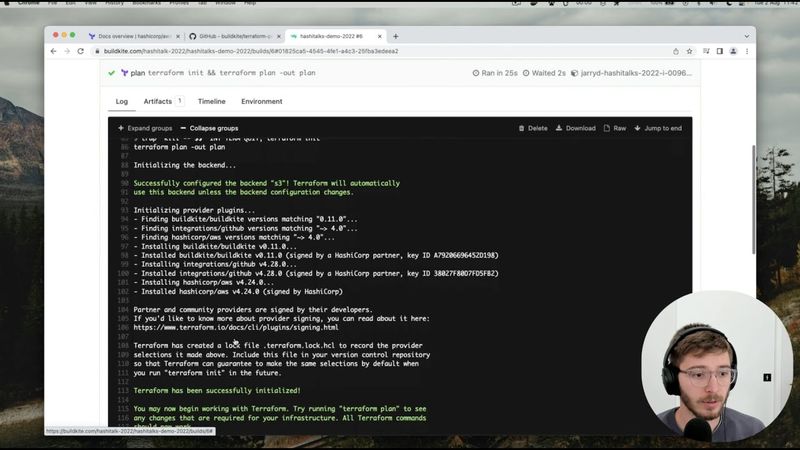Switch to the Docs overview hashicorp tab

coord(135,36)
